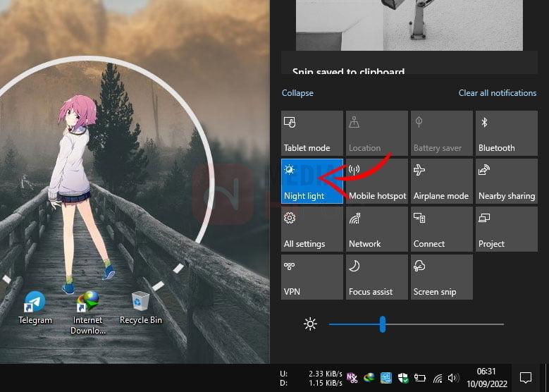549x392 pixels.
Task: Enable Mobile hotspot tile
Action: click(377, 181)
